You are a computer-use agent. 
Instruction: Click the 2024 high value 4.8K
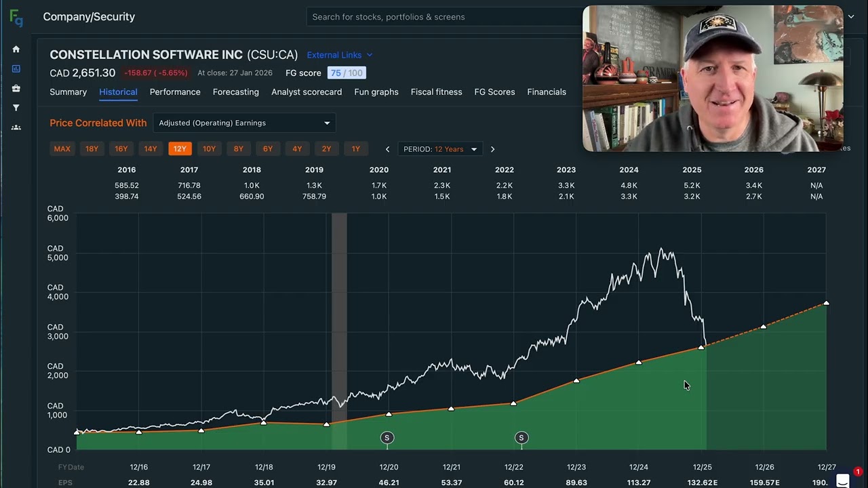tap(629, 186)
